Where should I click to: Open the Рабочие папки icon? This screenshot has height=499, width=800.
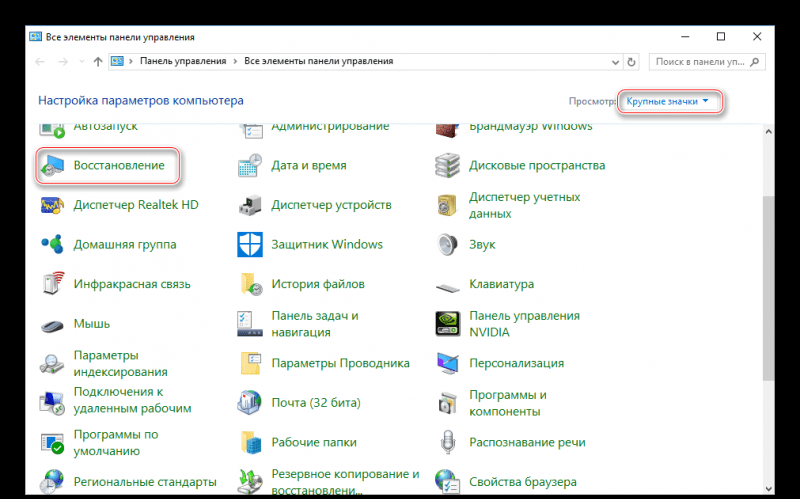tap(250, 442)
